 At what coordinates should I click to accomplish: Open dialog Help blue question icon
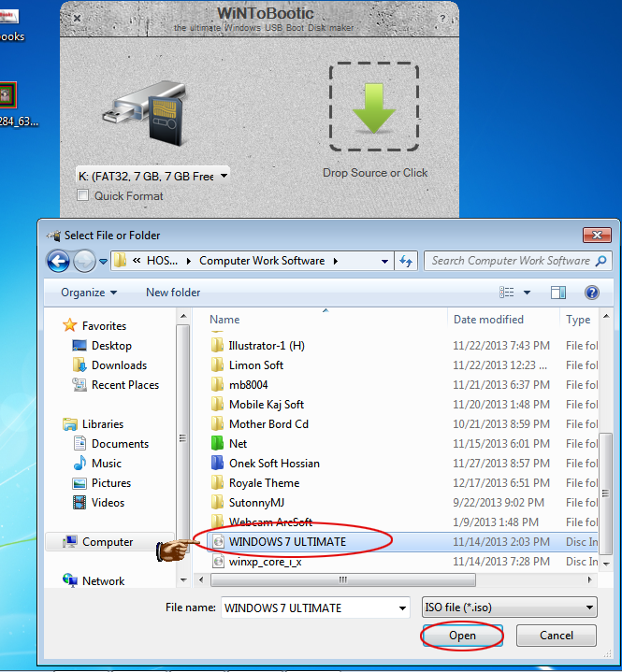[591, 293]
